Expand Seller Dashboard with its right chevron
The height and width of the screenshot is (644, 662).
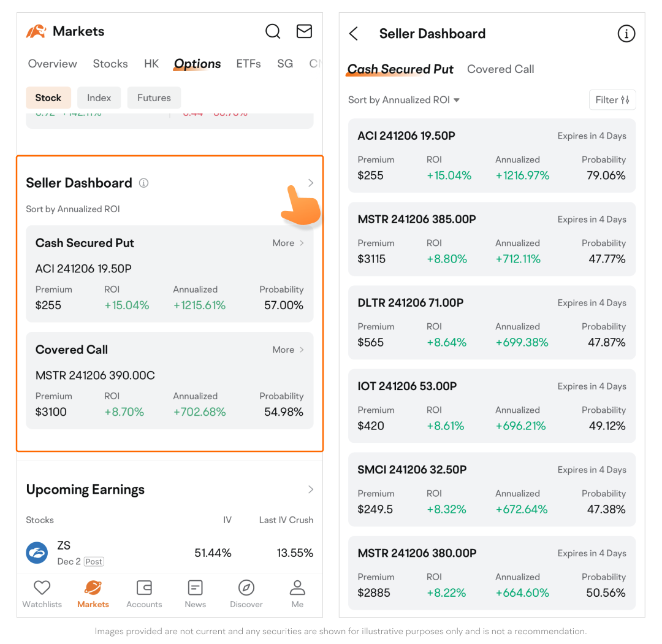click(311, 183)
